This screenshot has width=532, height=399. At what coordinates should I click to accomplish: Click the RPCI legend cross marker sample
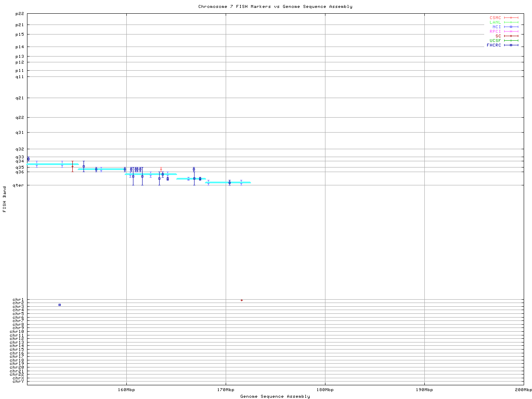pos(511,31)
